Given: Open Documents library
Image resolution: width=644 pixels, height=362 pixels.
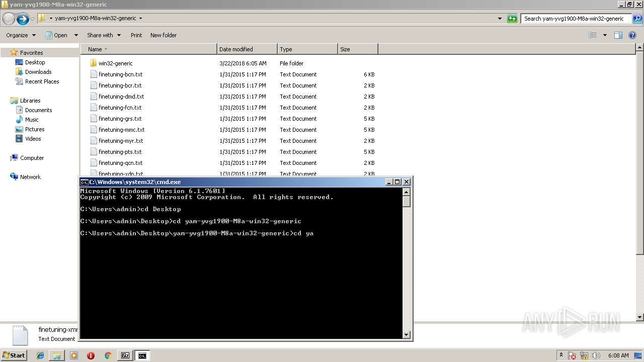Looking at the screenshot, I should pos(38,110).
